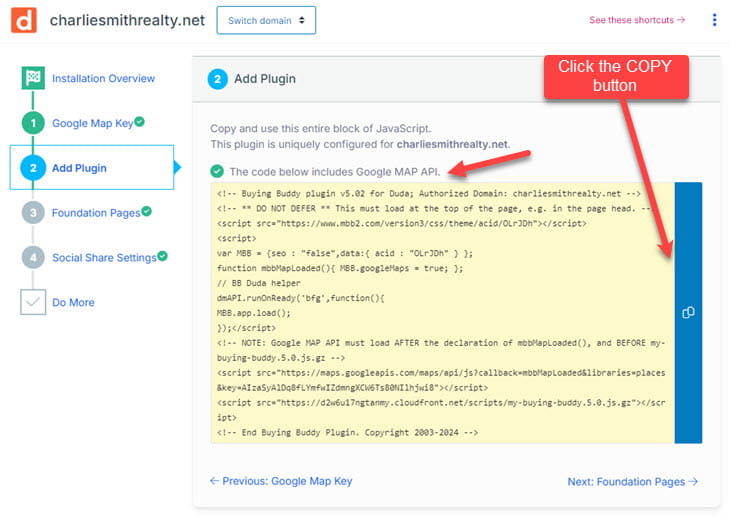Click 'Copy and use this entire block' text
Image resolution: width=730 pixels, height=519 pixels.
pyautogui.click(x=321, y=128)
